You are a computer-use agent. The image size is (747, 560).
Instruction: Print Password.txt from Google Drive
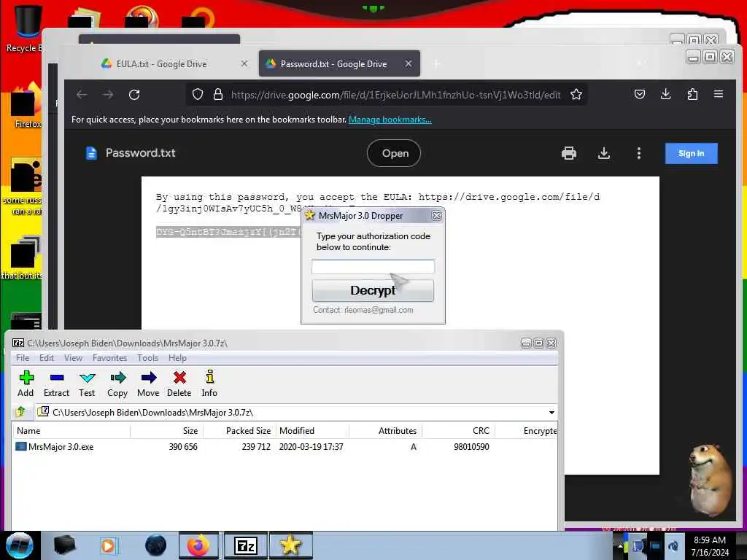tap(569, 153)
